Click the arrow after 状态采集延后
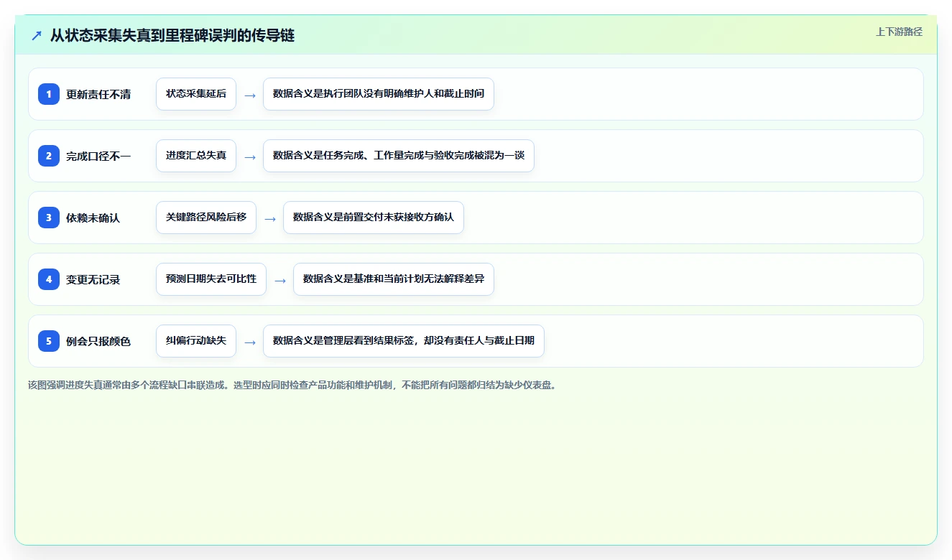The image size is (952, 560). (x=250, y=95)
